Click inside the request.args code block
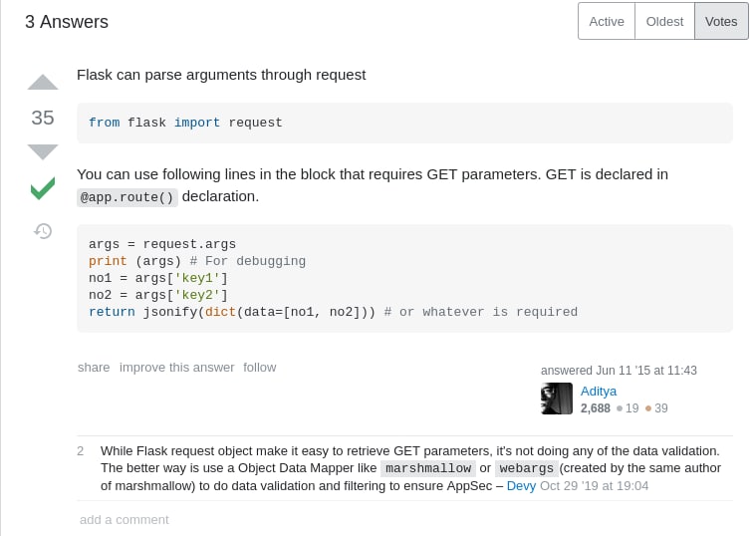The image size is (756, 536). pos(404,278)
